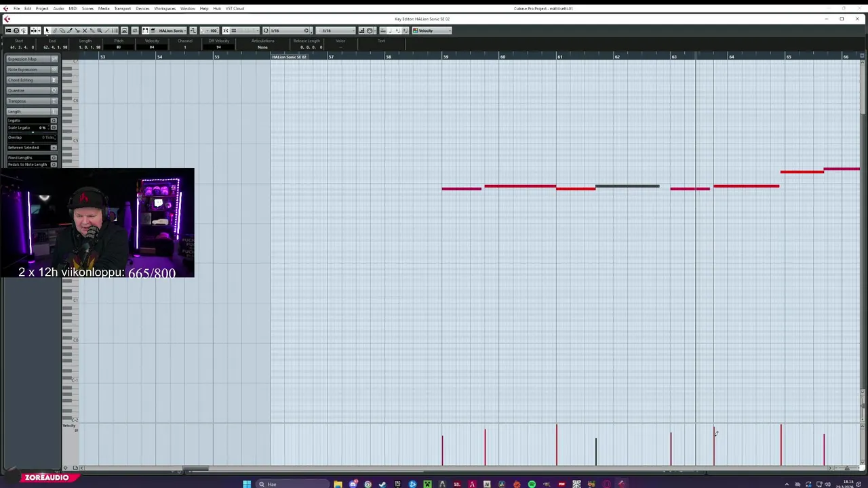
Task: Apply Pedals to Note Length
Action: click(54, 165)
